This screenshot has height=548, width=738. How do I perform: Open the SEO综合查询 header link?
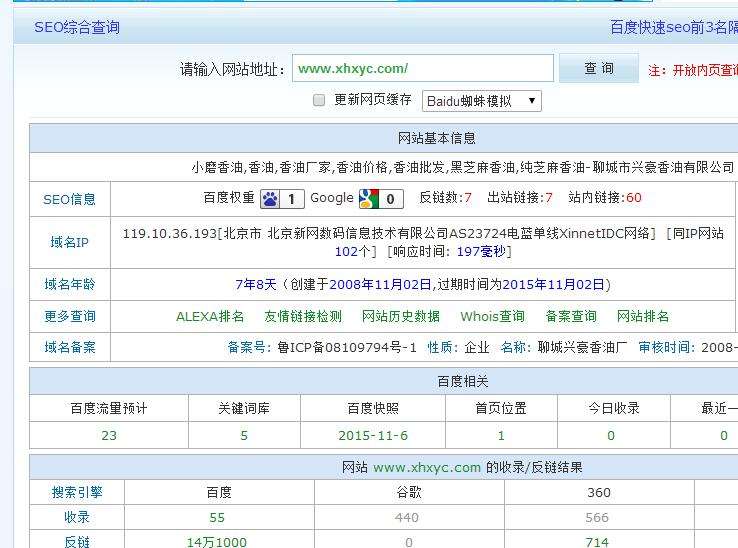click(77, 27)
